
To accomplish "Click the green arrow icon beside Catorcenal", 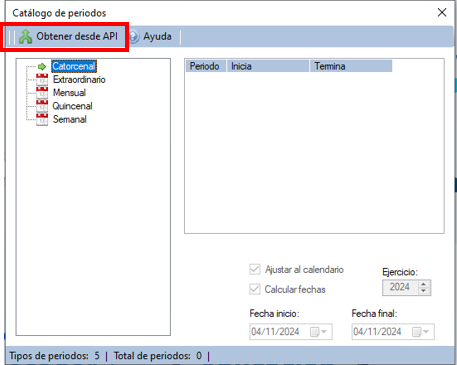I will point(42,66).
